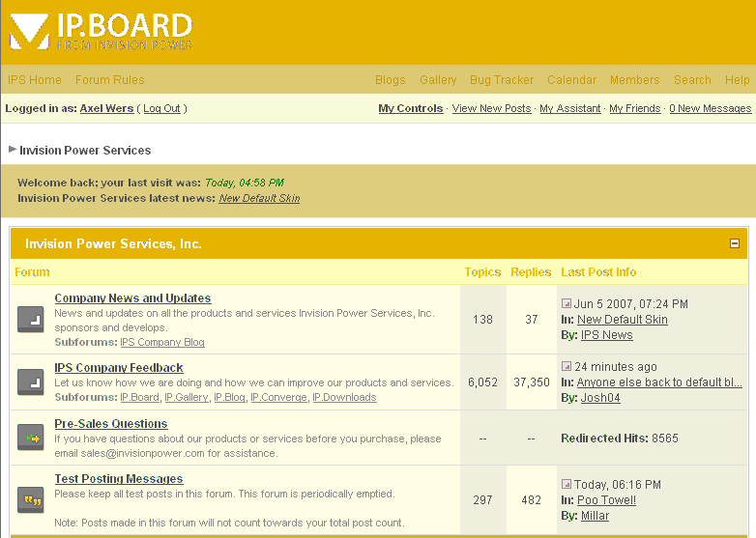Check 0 New Messages link
Image resolution: width=756 pixels, height=538 pixels.
coord(711,108)
